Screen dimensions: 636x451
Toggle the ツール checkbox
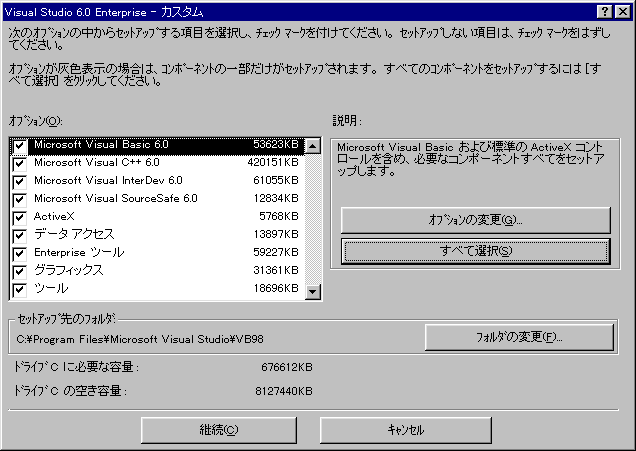(x=19, y=290)
